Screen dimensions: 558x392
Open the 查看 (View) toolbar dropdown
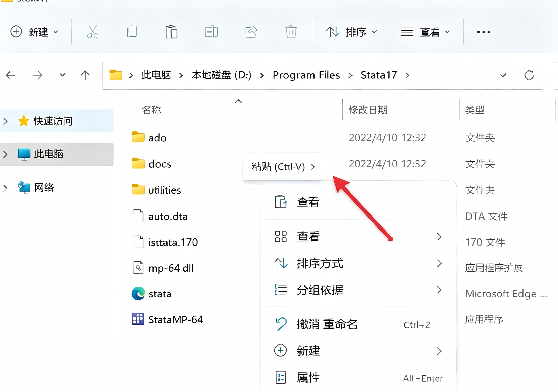coord(425,32)
